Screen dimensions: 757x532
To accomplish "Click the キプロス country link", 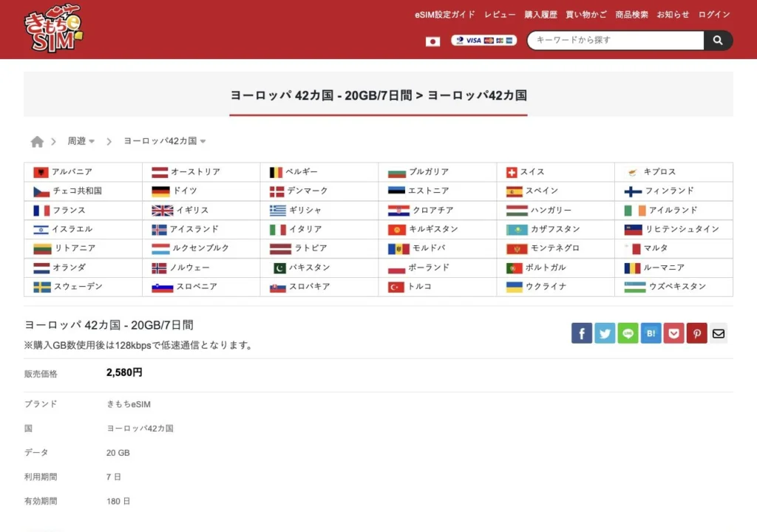I will coord(659,171).
